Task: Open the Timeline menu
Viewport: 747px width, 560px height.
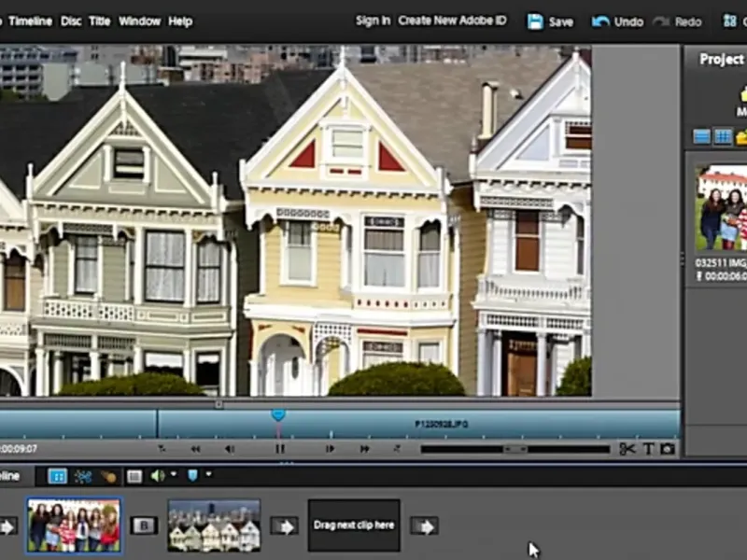Action: [30, 21]
